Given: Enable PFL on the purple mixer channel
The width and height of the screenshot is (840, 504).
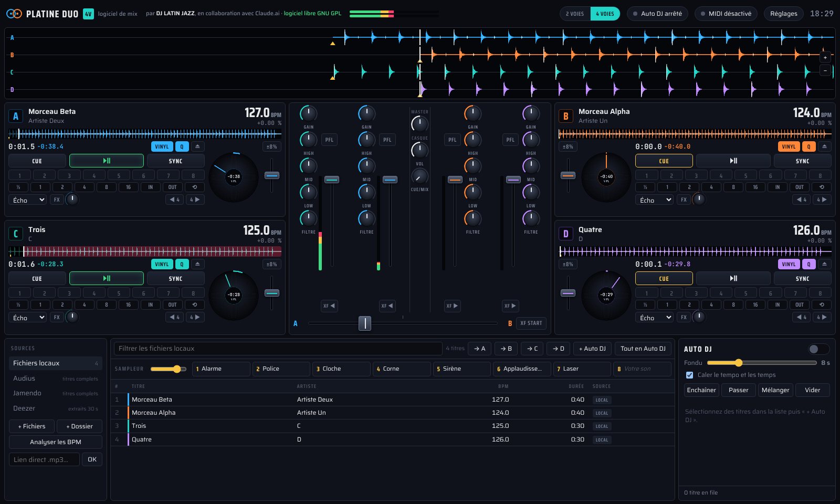Looking at the screenshot, I should coord(510,140).
